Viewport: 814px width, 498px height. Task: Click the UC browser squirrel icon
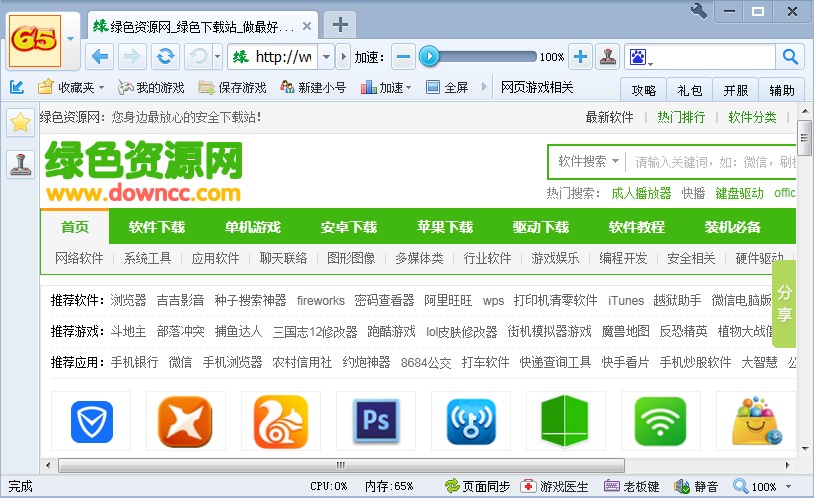click(281, 421)
